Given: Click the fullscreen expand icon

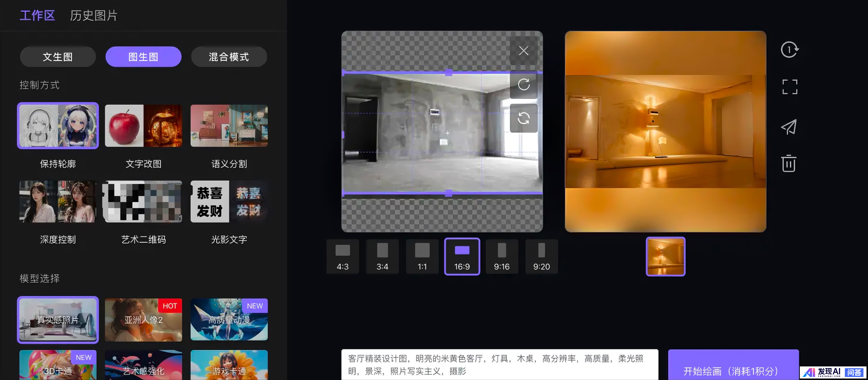Looking at the screenshot, I should click(x=789, y=87).
